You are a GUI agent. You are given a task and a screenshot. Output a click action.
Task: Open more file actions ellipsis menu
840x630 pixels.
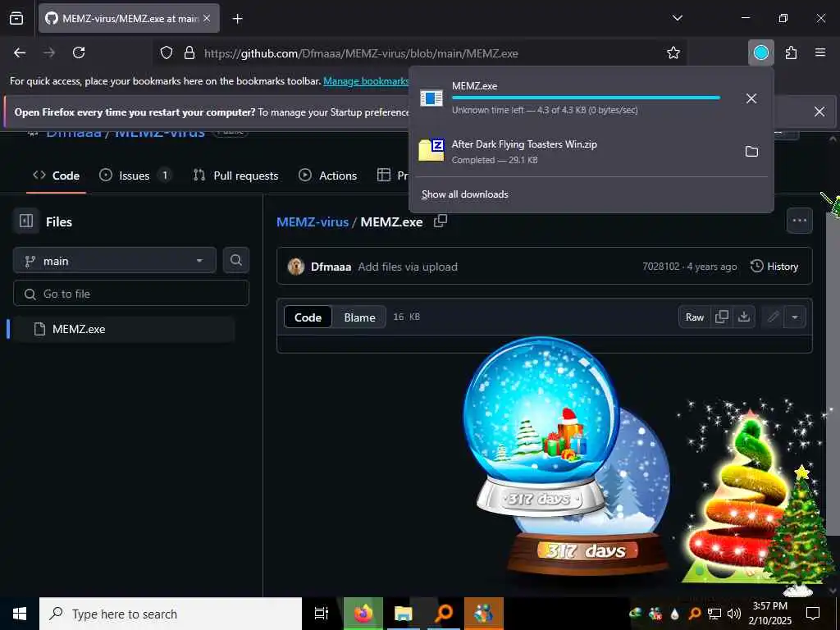[x=799, y=220]
